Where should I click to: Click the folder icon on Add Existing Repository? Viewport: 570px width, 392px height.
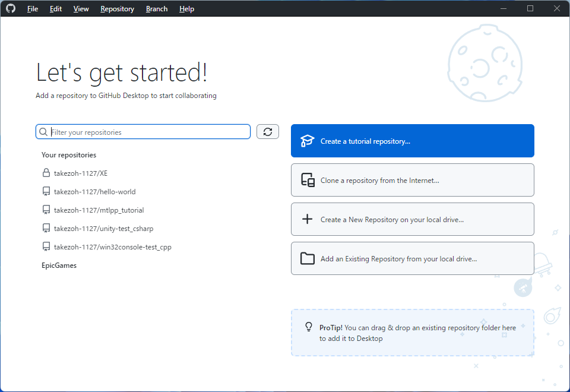(307, 258)
